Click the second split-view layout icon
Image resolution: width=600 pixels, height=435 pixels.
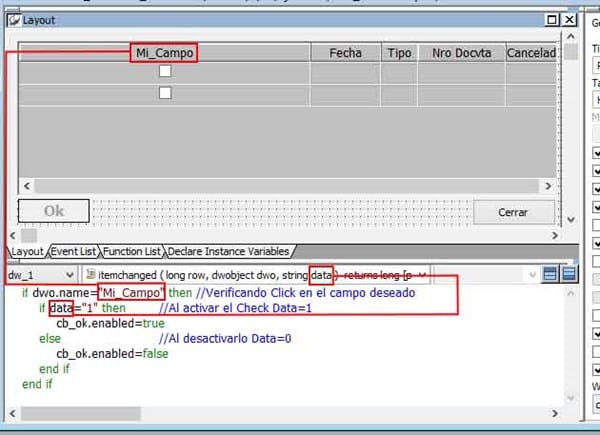569,274
